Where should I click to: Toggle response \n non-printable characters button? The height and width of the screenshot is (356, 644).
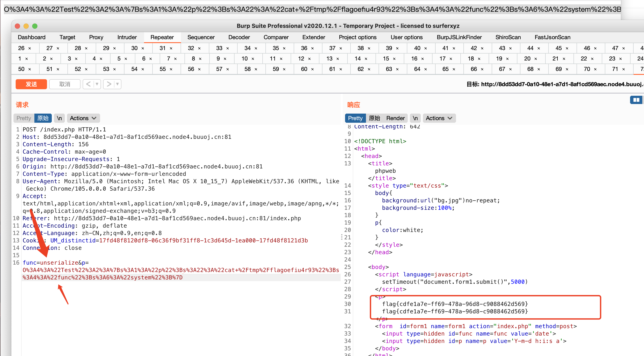[415, 118]
